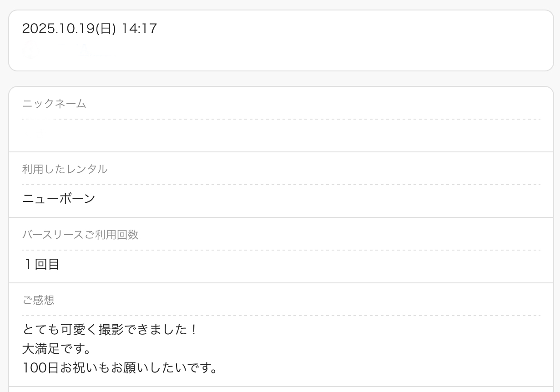This screenshot has height=392, width=560.
Task: Select the バースリースご利用回数 label
Action: pyautogui.click(x=80, y=235)
